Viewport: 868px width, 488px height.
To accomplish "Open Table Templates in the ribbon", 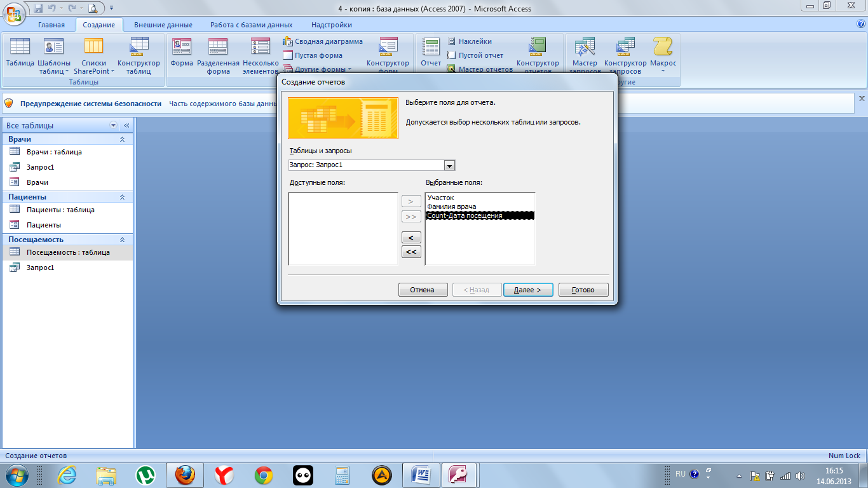I will (x=54, y=56).
